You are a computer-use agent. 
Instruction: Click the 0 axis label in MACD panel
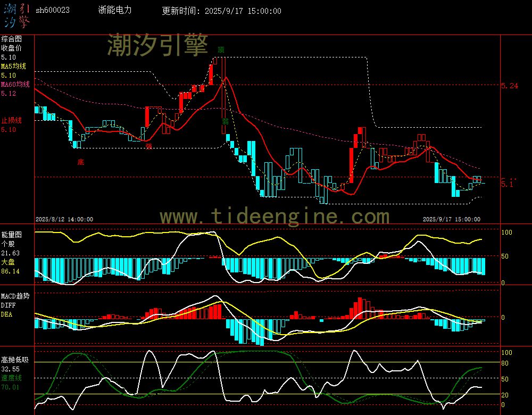click(503, 318)
